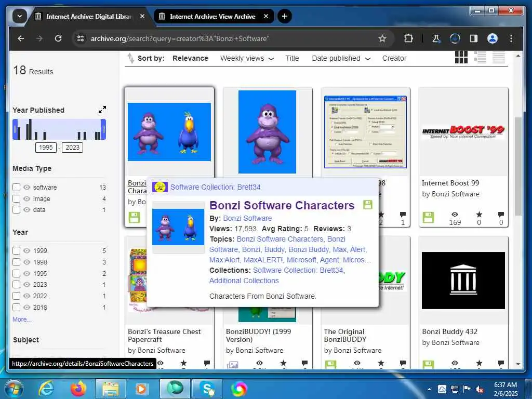This screenshot has height=399, width=532.
Task: Open the tab search dropdown chevron
Action: tap(20, 16)
